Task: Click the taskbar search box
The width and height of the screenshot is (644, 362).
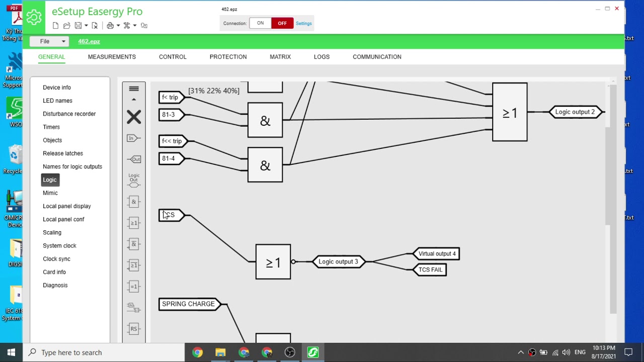Action: pos(104,352)
